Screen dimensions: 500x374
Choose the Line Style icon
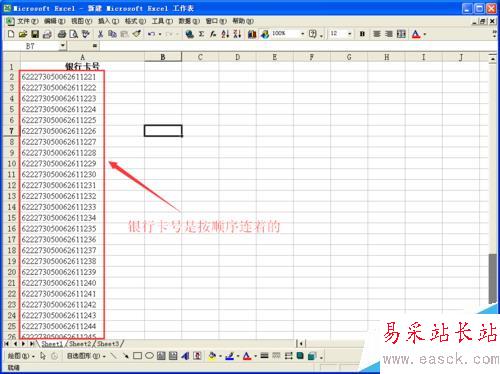(264, 356)
